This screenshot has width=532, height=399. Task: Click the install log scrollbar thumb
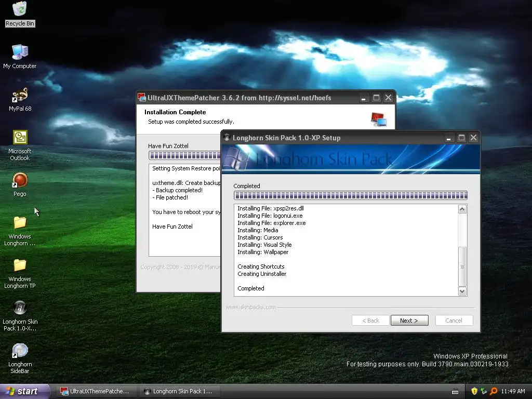462,267
